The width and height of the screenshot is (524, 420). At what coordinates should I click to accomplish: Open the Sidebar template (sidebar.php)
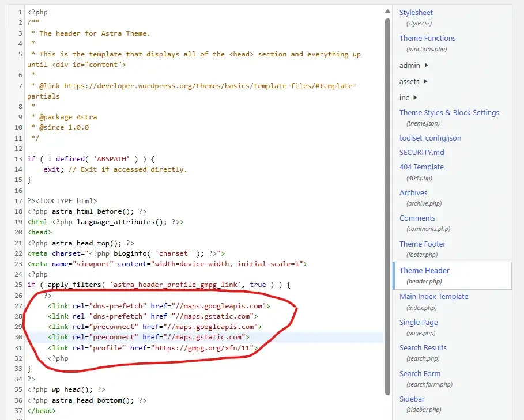(412, 399)
